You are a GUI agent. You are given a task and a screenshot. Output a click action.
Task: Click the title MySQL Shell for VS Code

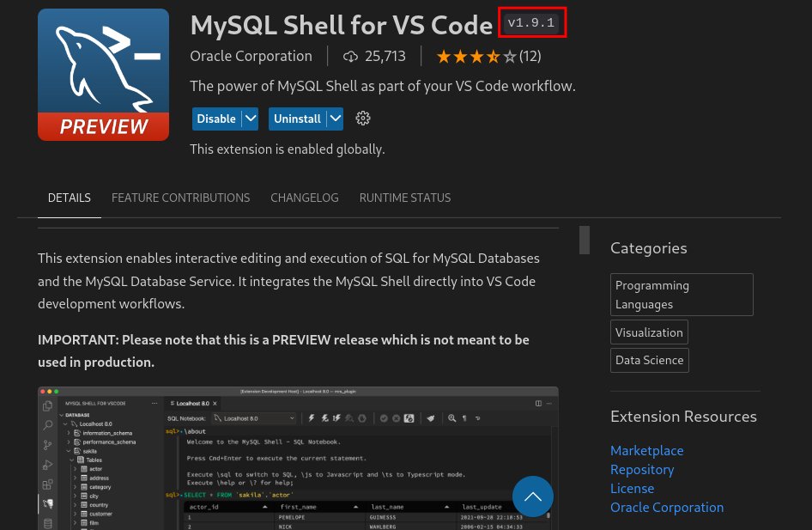point(342,25)
